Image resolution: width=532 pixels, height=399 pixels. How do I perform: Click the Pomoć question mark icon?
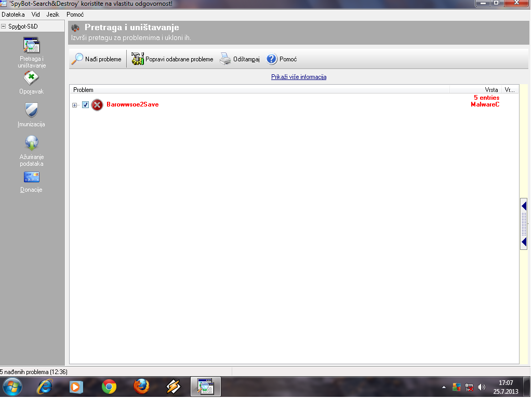coord(272,59)
